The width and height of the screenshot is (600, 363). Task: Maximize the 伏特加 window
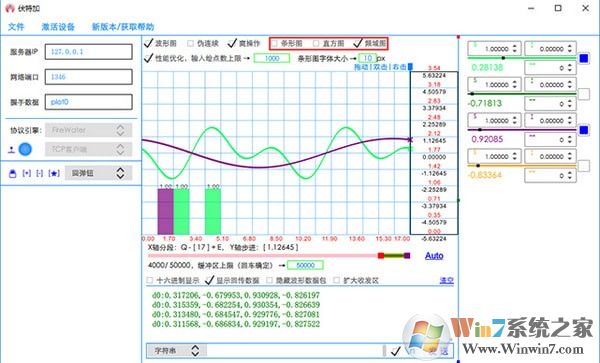coord(558,8)
